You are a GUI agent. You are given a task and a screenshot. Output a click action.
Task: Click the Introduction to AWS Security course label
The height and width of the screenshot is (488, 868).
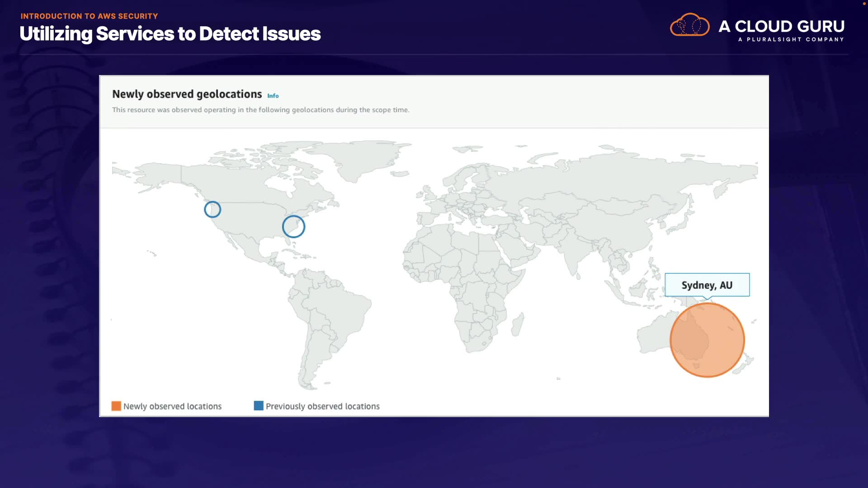coord(89,16)
